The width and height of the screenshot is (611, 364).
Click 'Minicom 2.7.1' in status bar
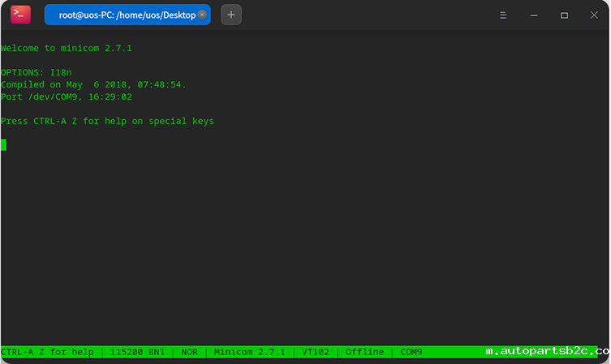pos(249,352)
